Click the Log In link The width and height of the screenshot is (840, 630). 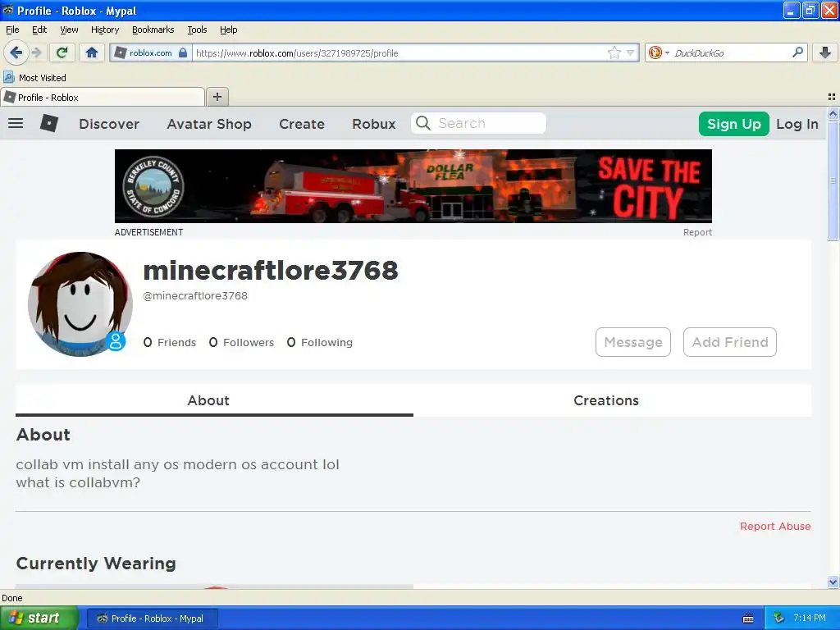click(x=797, y=124)
